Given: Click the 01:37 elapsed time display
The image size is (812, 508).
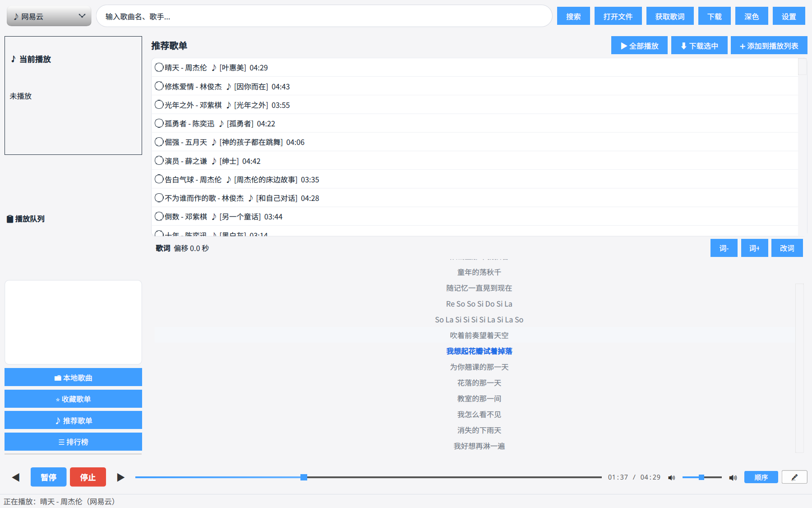Looking at the screenshot, I should (x=618, y=477).
